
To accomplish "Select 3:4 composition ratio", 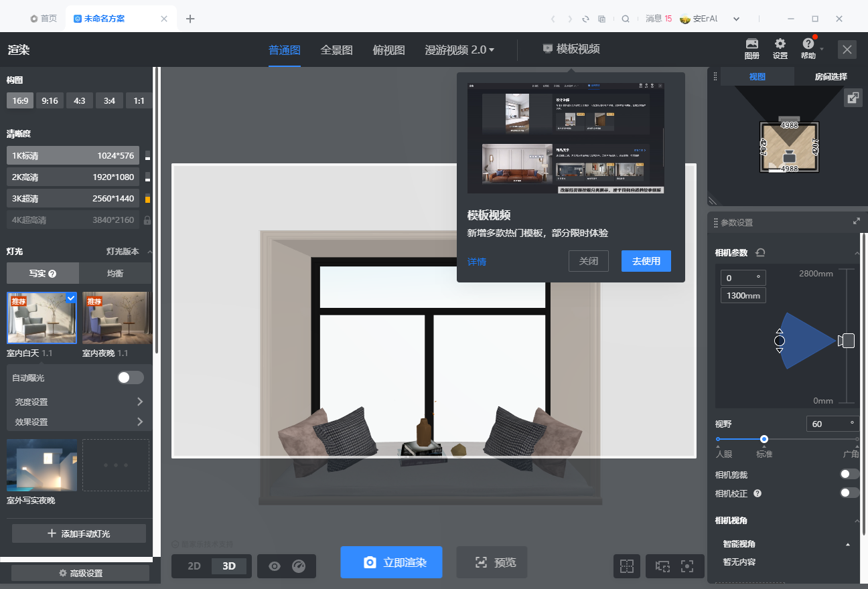I will click(109, 101).
